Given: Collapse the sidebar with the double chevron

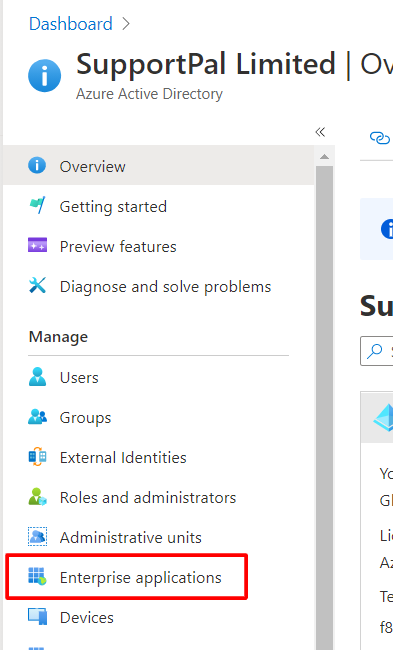Looking at the screenshot, I should tap(320, 132).
